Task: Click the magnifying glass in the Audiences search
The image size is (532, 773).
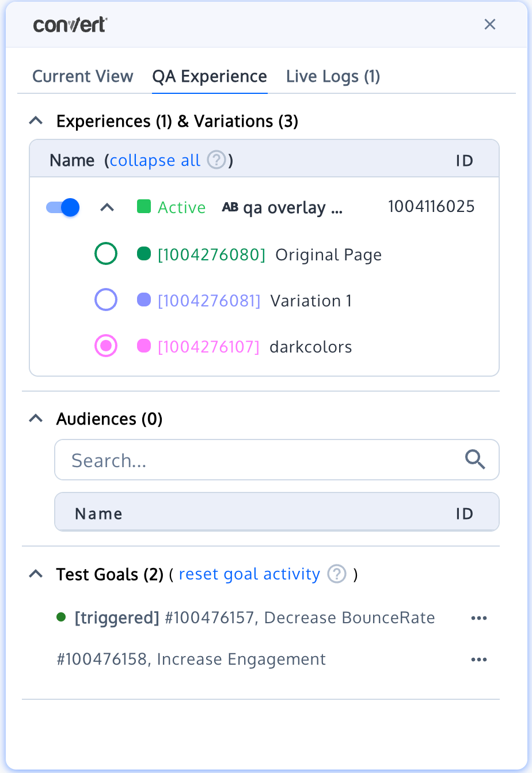Action: (x=475, y=460)
